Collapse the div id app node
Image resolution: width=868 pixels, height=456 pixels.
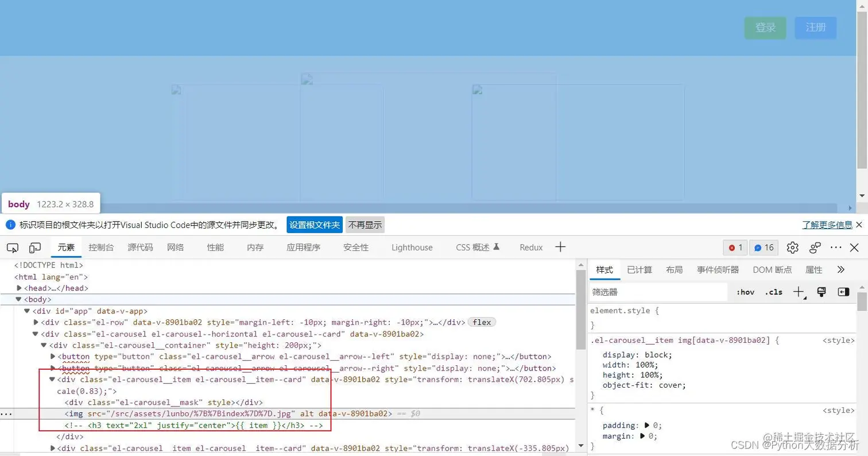(27, 311)
